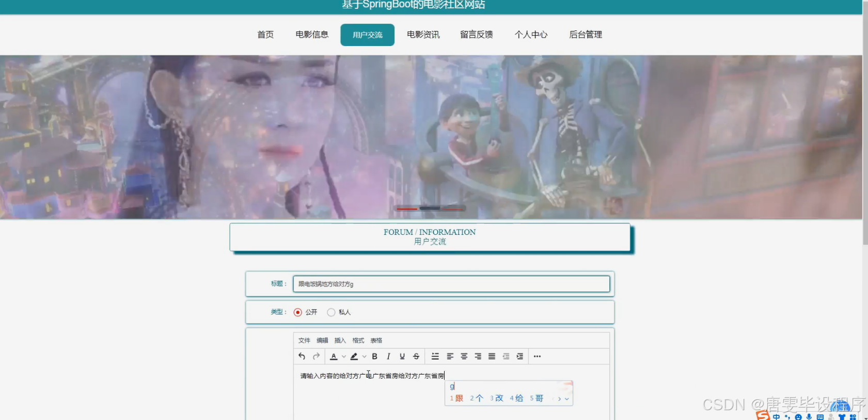Go to 首页 in the navigation
868x420 pixels.
click(x=265, y=35)
